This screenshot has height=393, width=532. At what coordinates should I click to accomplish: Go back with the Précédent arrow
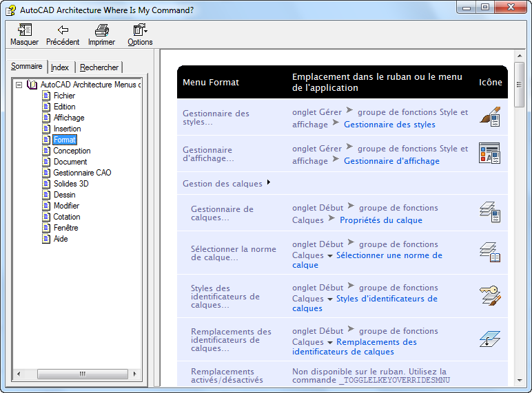point(63,30)
